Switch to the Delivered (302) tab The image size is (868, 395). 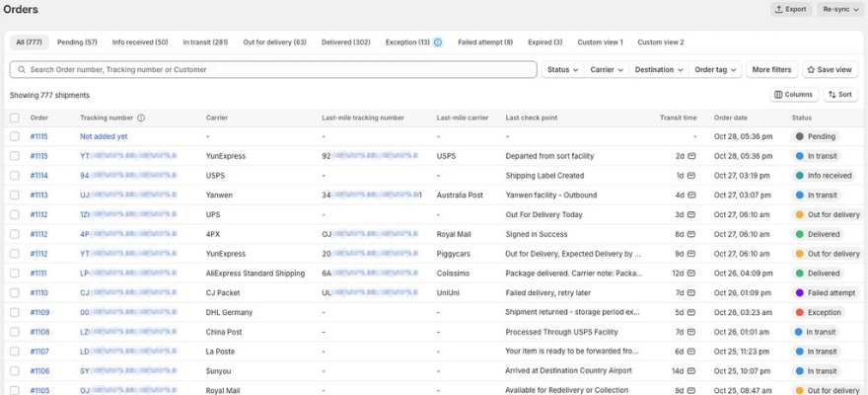coord(346,42)
